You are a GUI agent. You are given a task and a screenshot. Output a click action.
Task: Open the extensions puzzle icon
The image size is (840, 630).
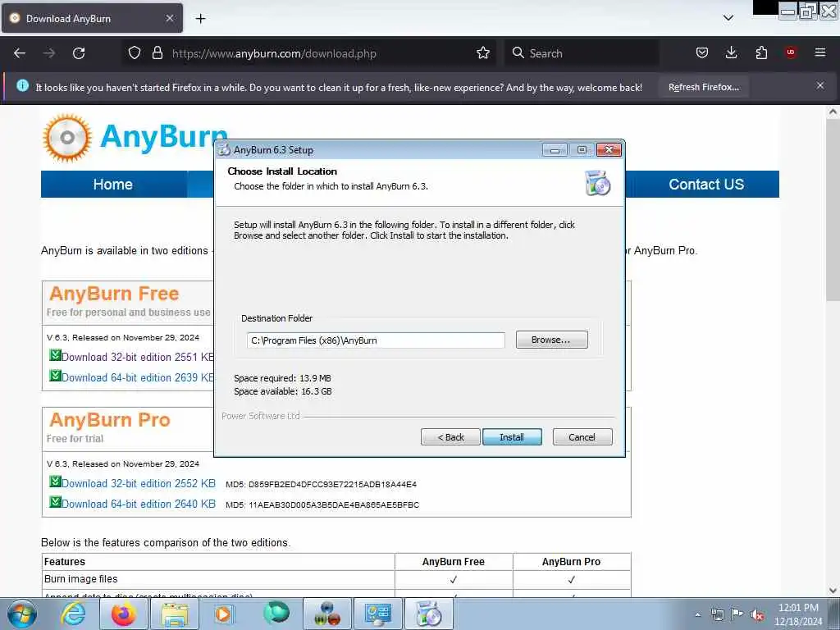(x=761, y=53)
